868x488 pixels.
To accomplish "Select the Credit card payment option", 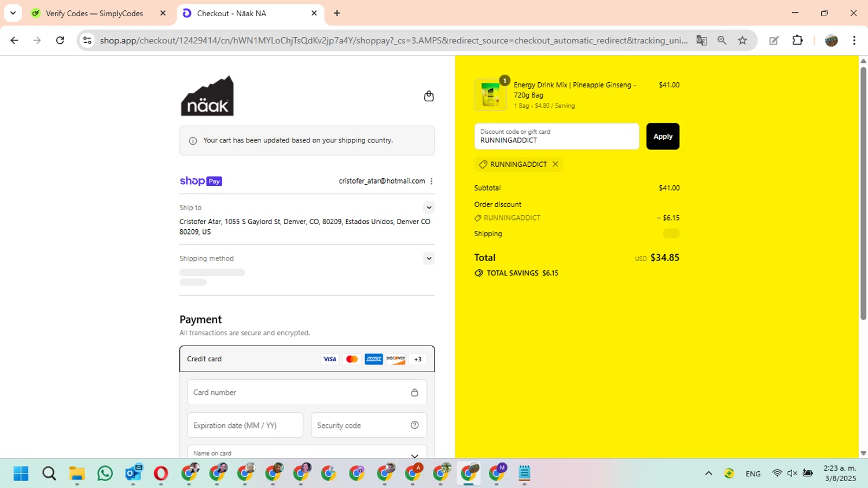I will pos(307,359).
